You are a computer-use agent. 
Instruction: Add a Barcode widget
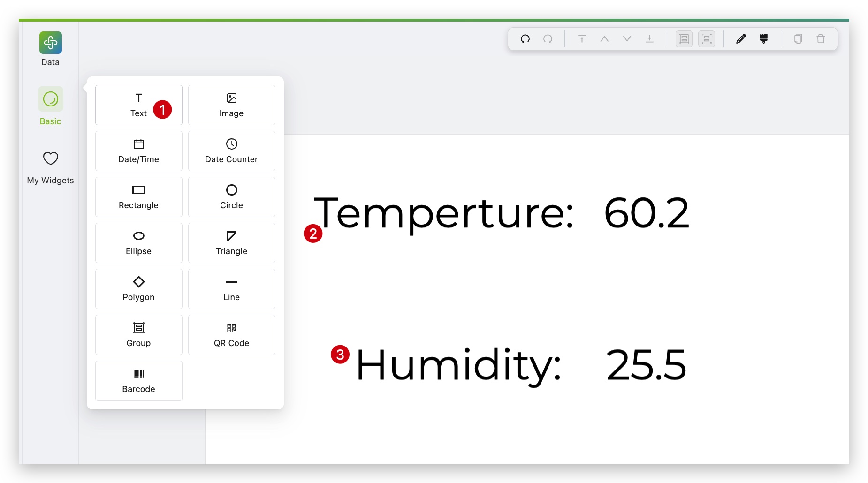tap(138, 381)
